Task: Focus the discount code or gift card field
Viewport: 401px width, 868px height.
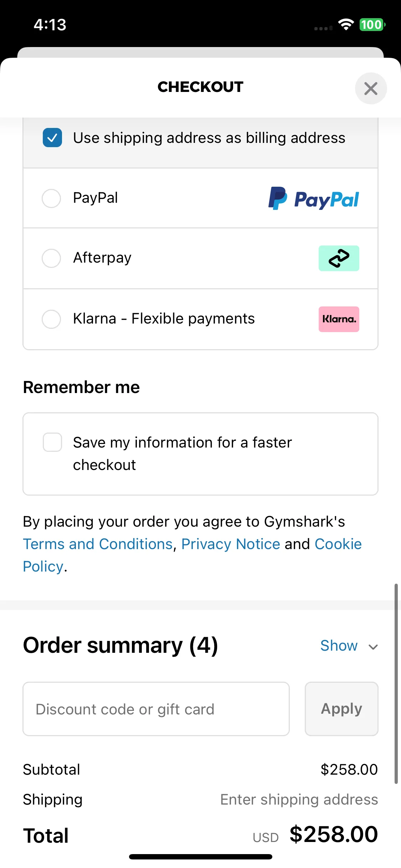Action: 156,709
